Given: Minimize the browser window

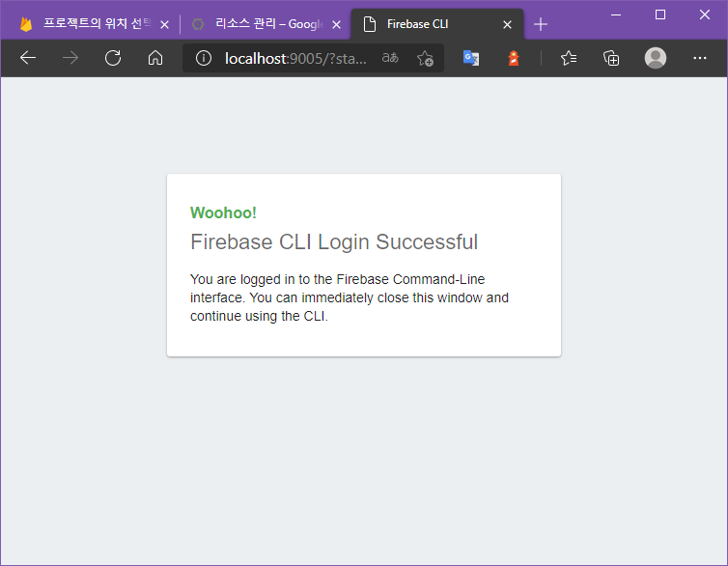Looking at the screenshot, I should click(x=616, y=14).
